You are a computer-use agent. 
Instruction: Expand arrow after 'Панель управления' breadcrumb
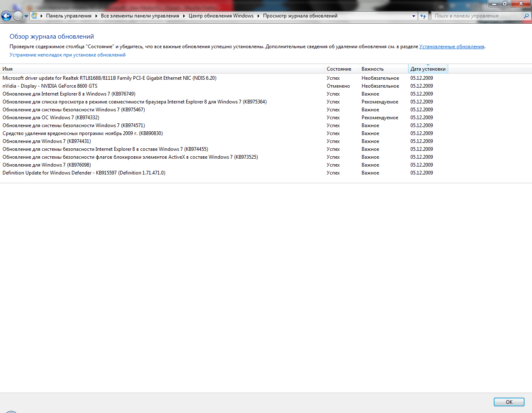pyautogui.click(x=96, y=16)
